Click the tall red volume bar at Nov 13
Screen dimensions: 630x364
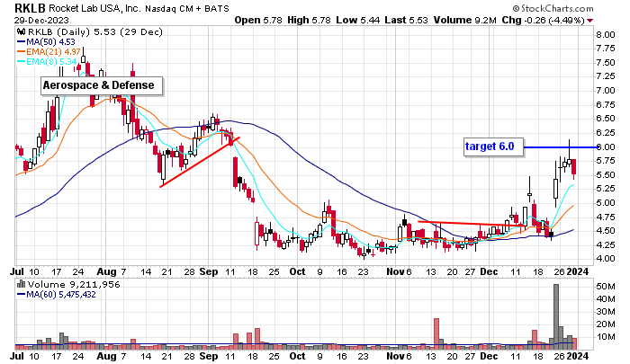pos(436,333)
